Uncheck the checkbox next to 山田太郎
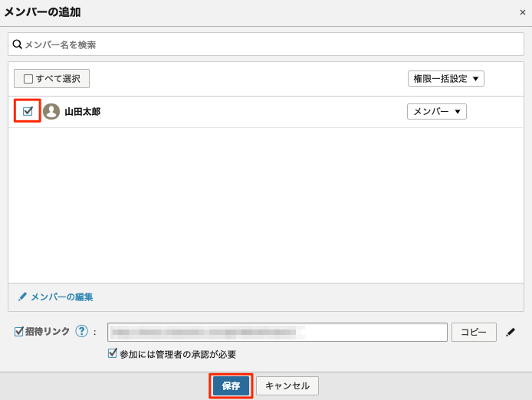 (28, 111)
